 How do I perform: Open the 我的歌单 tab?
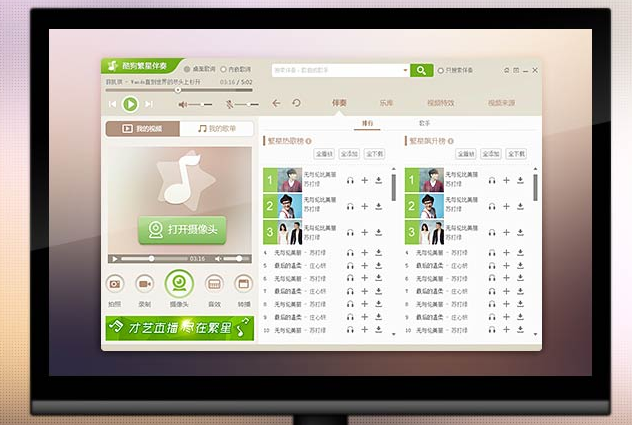click(217, 129)
